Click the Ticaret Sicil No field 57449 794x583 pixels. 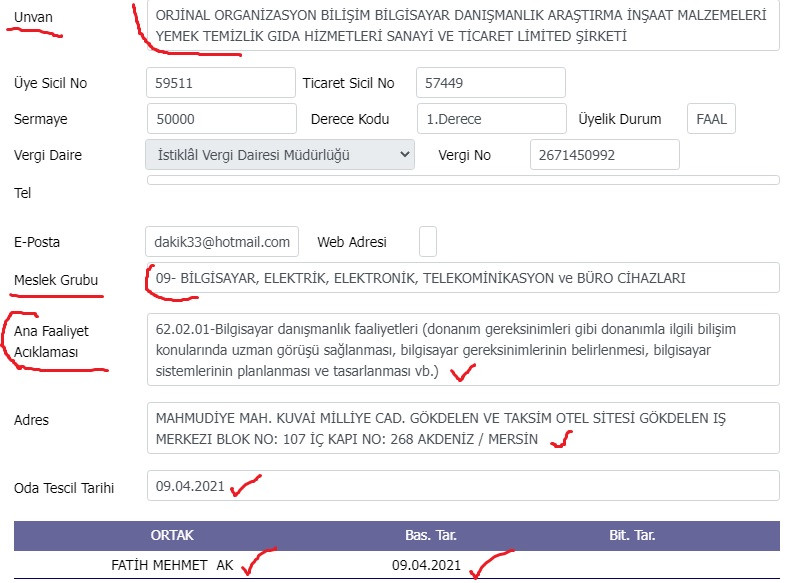pos(491,83)
